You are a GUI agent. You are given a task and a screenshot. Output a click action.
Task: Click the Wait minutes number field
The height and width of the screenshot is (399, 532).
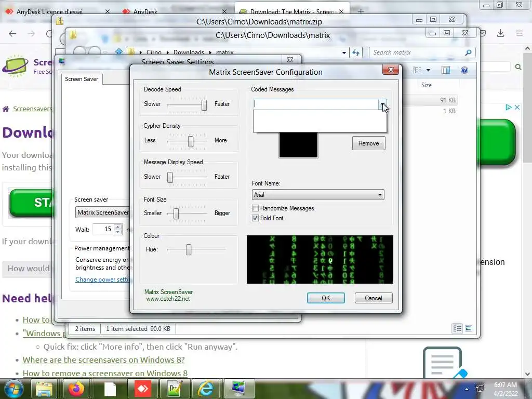(x=104, y=229)
